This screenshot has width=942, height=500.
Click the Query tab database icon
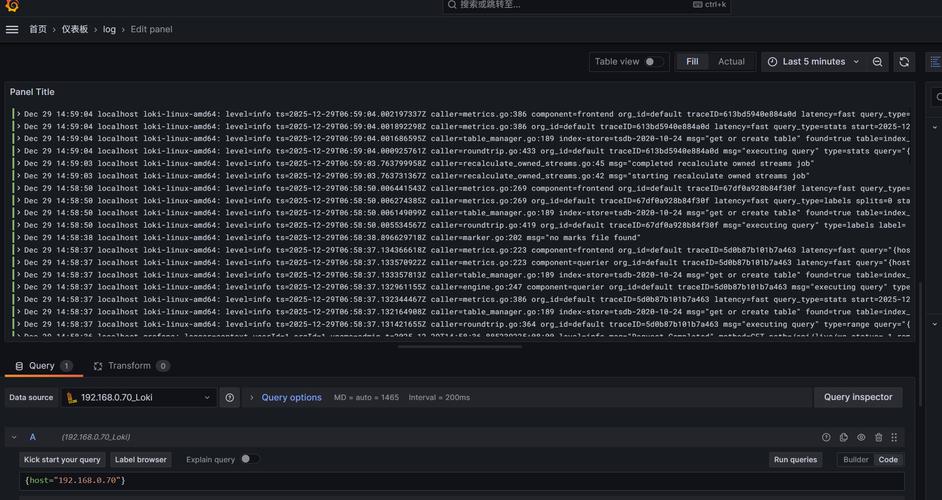click(x=19, y=366)
